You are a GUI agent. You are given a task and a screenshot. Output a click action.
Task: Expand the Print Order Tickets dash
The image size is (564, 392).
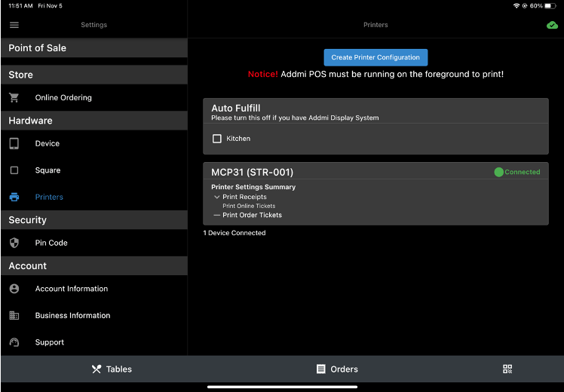217,216
